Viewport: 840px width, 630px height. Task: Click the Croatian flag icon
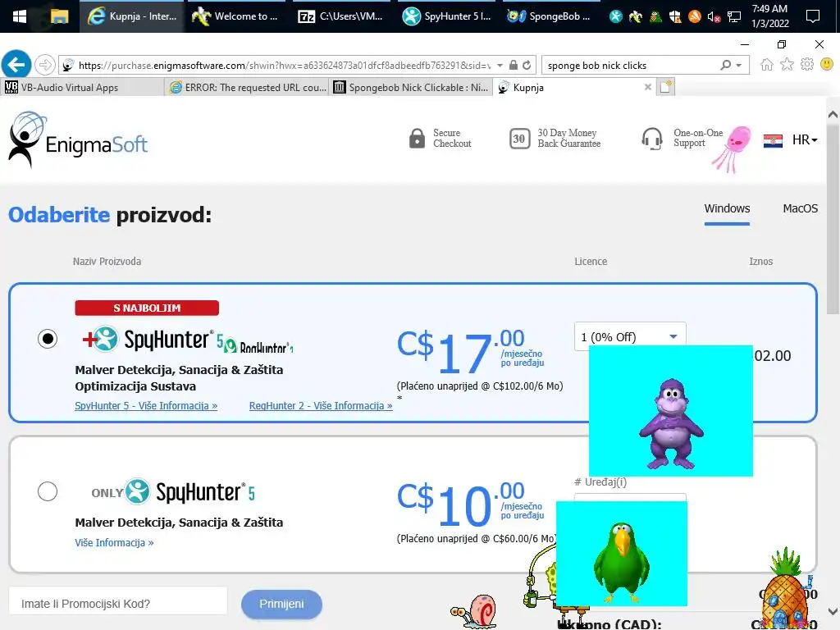point(773,141)
